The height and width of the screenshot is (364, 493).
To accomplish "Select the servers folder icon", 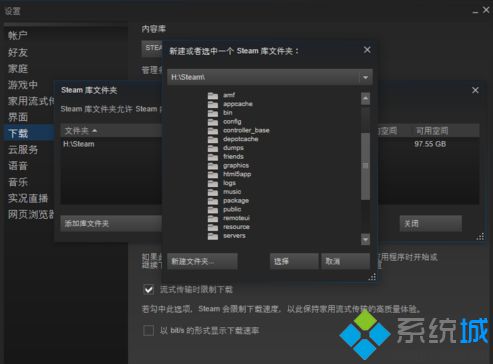I will pos(213,236).
